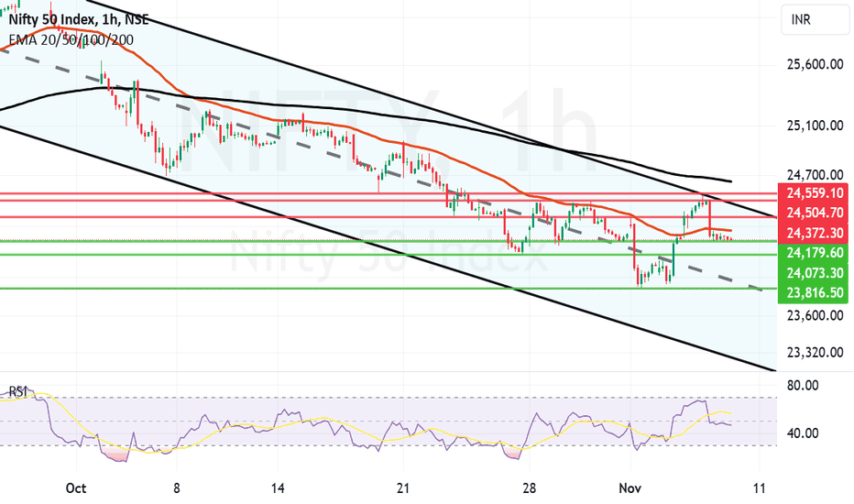Open the INR currency selector
Screen dimensions: 854x504
click(815, 20)
